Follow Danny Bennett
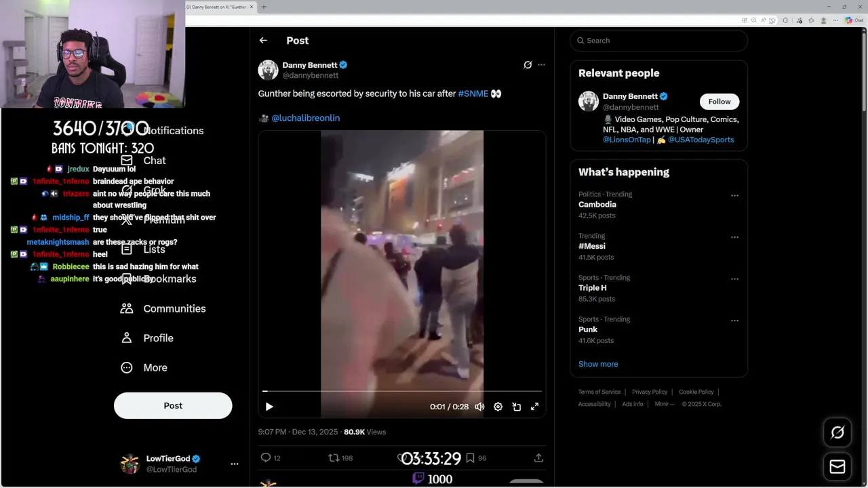The height and width of the screenshot is (488, 868). click(719, 102)
